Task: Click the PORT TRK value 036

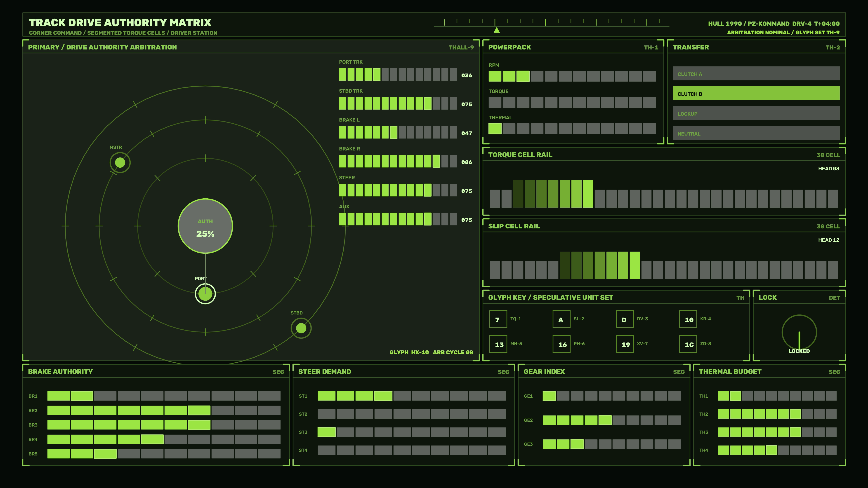Action: click(467, 75)
